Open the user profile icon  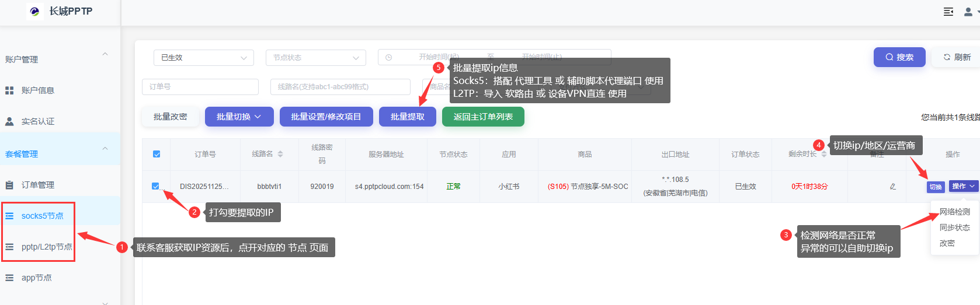[969, 12]
